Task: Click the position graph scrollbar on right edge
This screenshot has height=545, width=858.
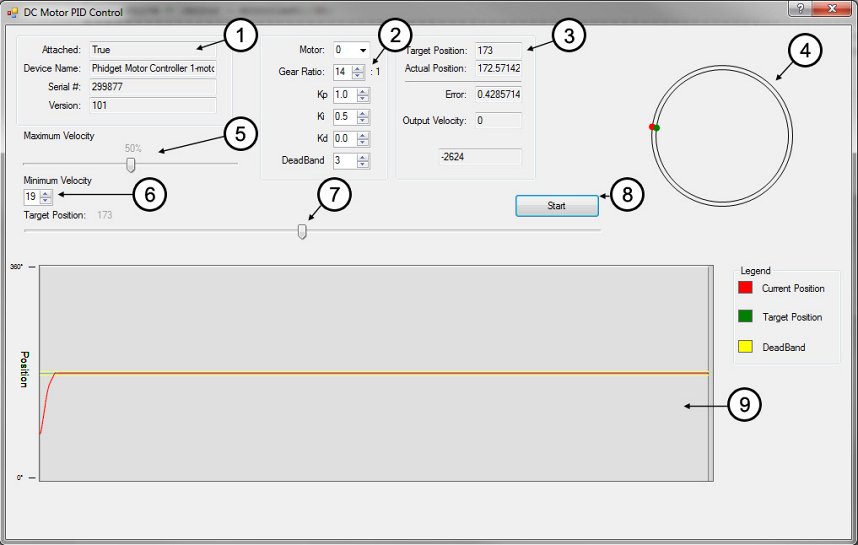Action: point(710,373)
